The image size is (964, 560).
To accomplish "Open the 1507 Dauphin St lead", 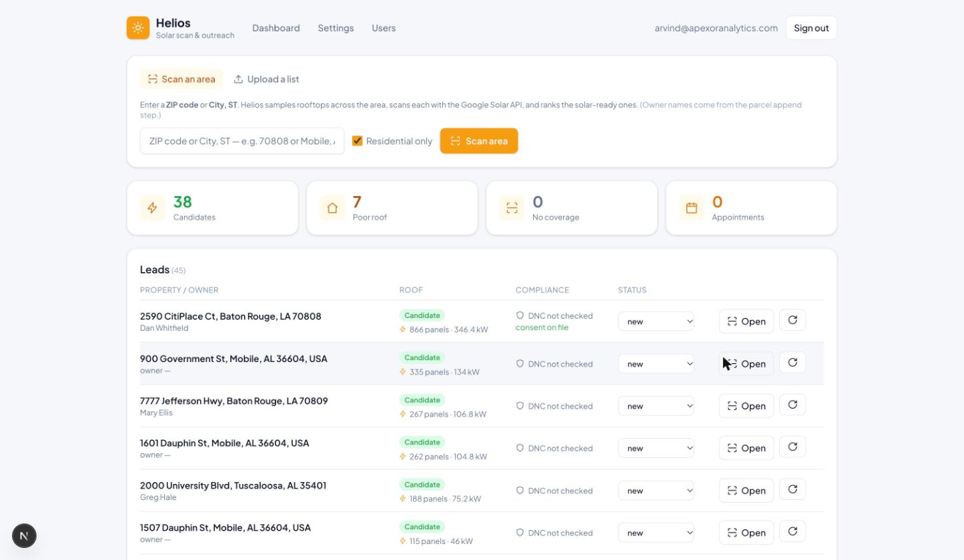I will (747, 533).
